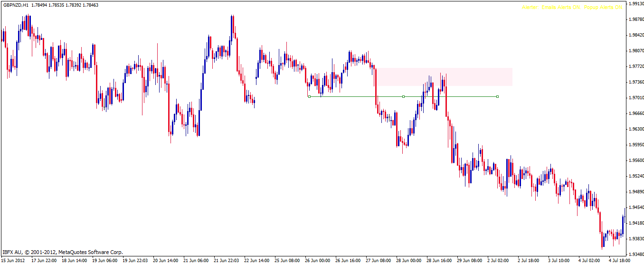Viewport: 644px width, 264px height.
Task: Click the left handle of horizontal trendline
Action: click(x=309, y=97)
